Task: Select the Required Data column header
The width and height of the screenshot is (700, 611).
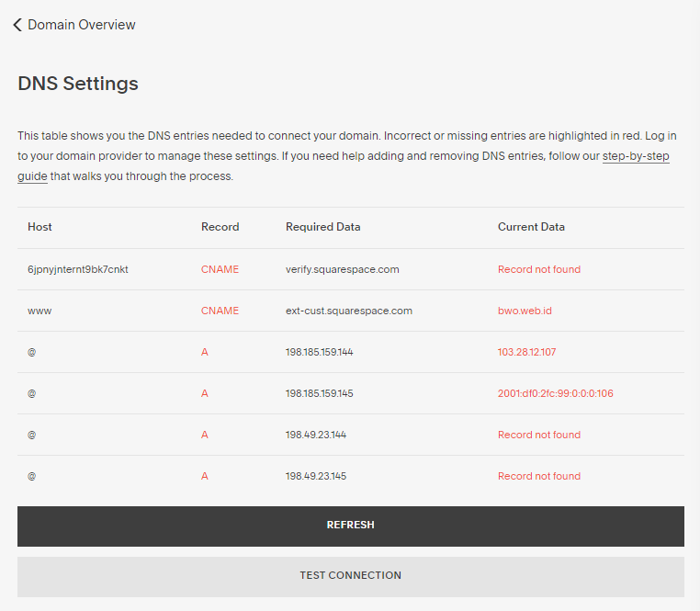Action: pyautogui.click(x=322, y=227)
